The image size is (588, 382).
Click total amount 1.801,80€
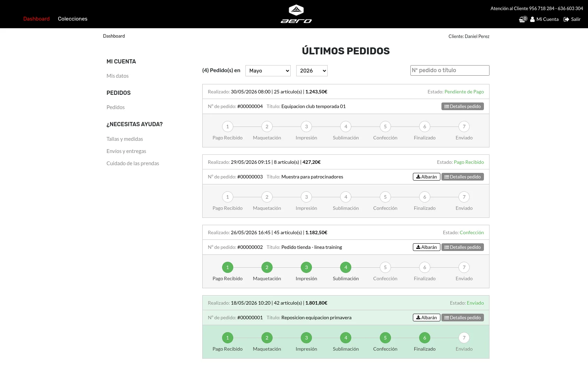point(316,303)
